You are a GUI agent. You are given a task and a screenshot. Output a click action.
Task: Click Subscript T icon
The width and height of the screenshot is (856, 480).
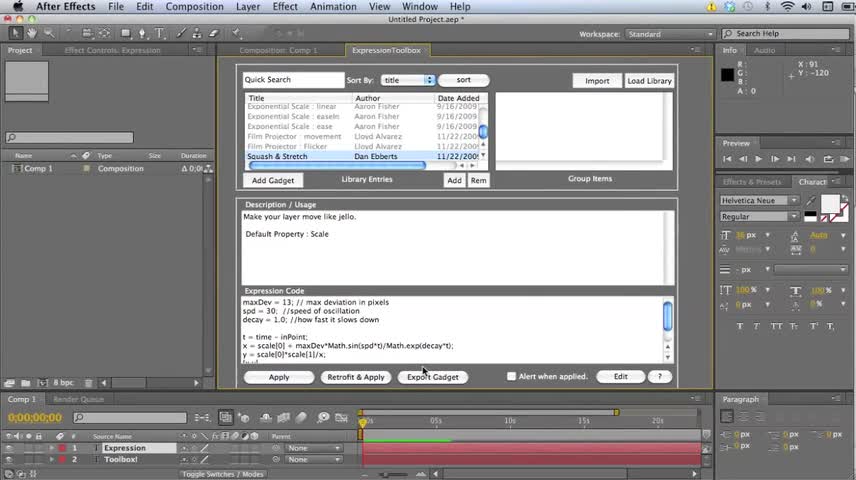tap(830, 326)
